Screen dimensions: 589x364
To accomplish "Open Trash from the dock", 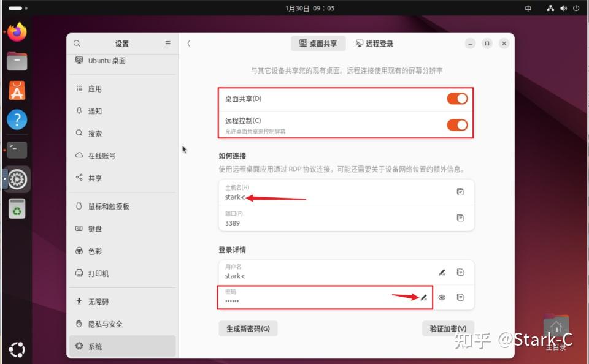I will pos(17,208).
